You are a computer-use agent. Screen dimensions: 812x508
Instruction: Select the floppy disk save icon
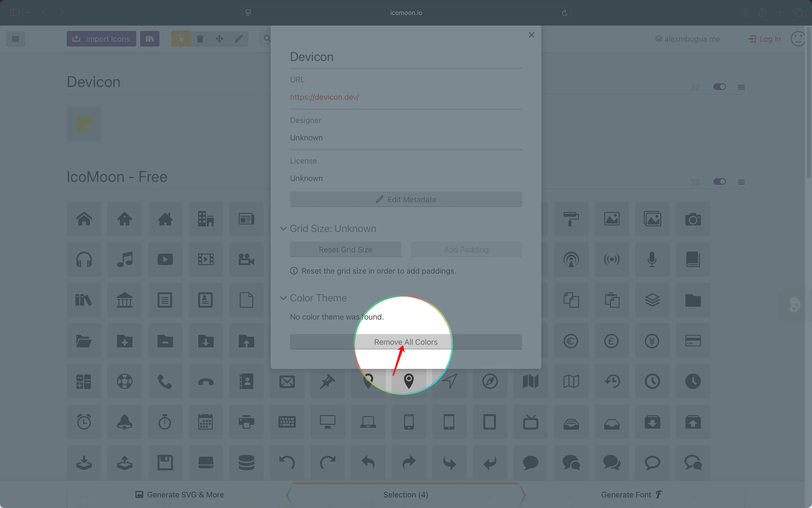coord(165,463)
